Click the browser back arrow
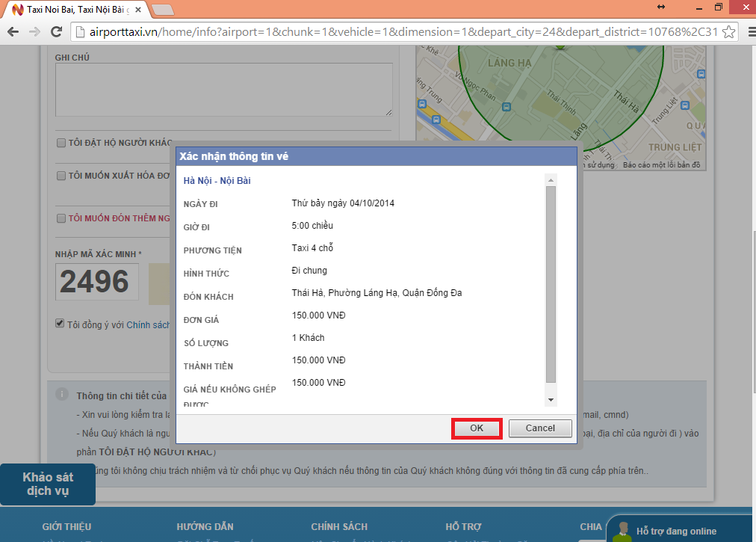This screenshot has height=542, width=756. click(13, 32)
